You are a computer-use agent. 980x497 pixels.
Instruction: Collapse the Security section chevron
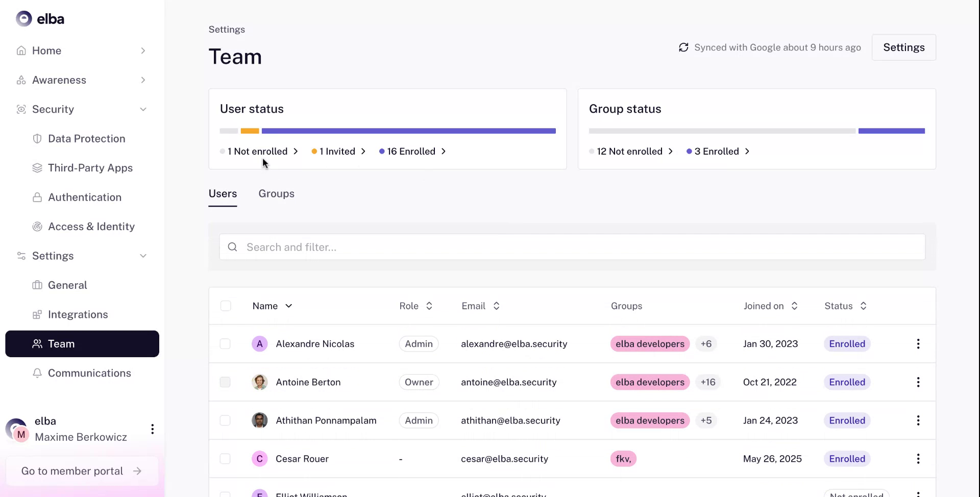143,109
